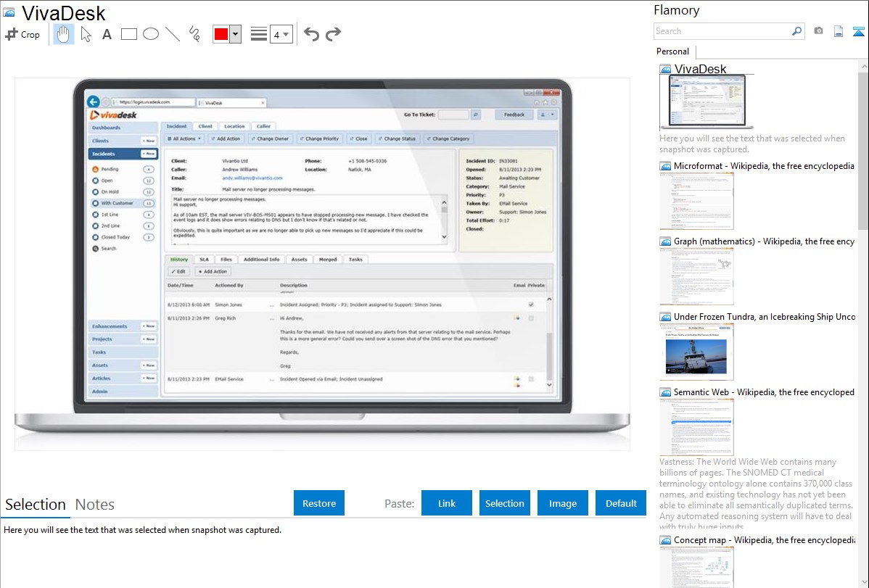Click the line thickness icon
Screen dimensions: 869x588
258,34
